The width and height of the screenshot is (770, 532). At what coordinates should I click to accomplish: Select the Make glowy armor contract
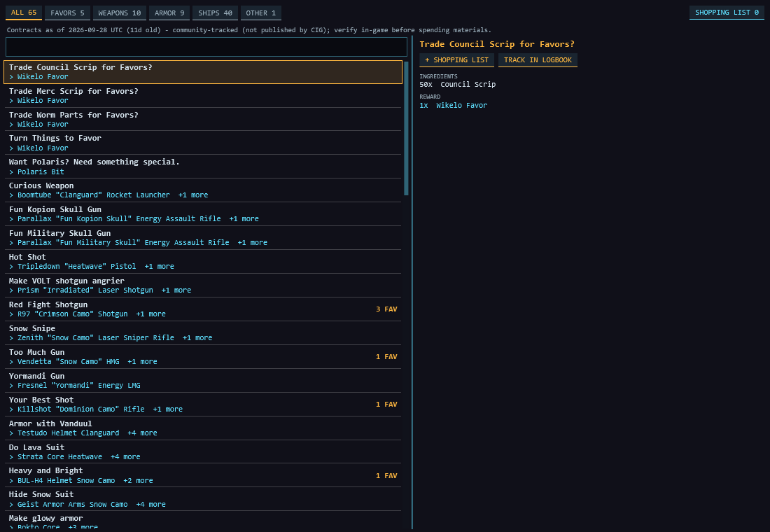[203, 521]
